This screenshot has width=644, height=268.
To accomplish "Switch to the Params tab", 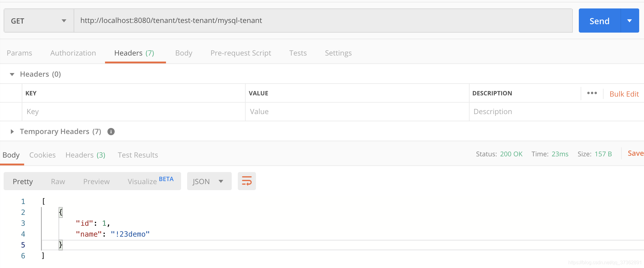I will 19,53.
